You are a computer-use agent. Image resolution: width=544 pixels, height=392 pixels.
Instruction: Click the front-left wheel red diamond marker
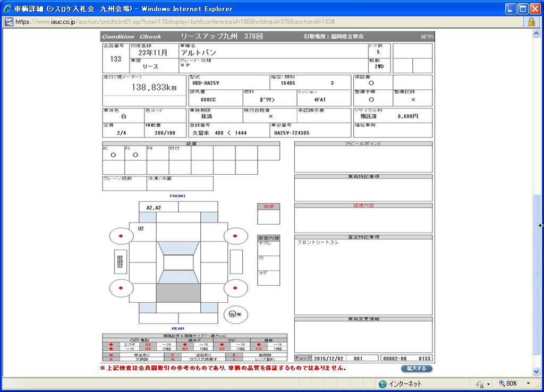(121, 236)
